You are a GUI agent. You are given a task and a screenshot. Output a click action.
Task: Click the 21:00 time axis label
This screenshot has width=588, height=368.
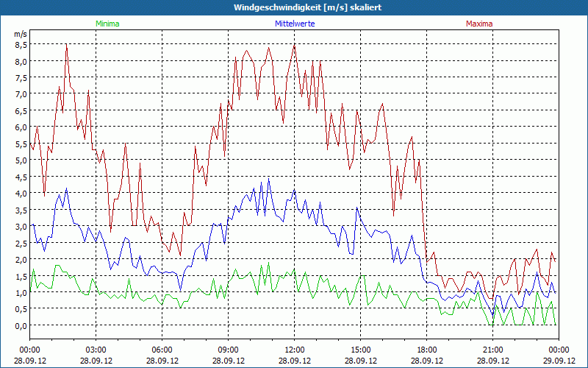(492, 350)
